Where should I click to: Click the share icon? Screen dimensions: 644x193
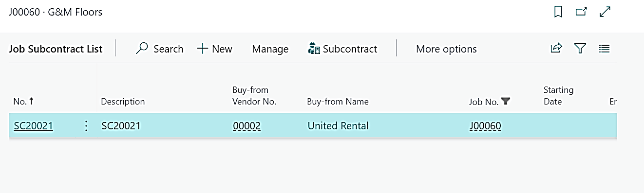[x=556, y=48]
